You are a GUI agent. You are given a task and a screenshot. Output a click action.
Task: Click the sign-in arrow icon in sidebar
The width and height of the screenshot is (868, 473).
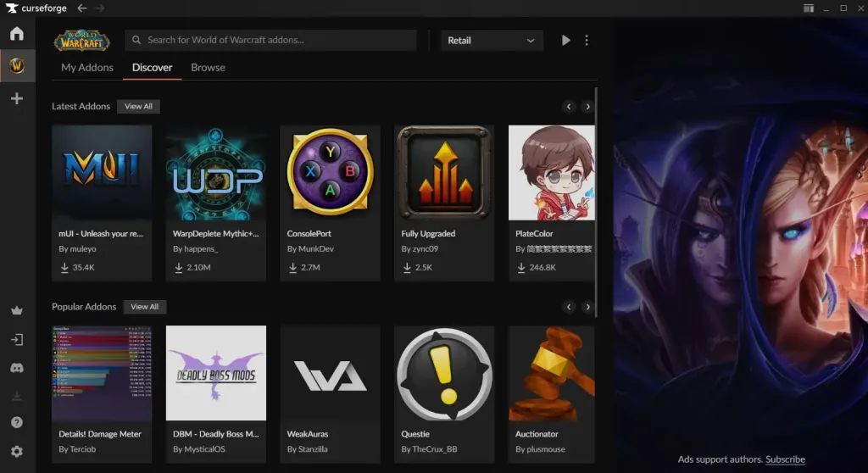tap(17, 340)
